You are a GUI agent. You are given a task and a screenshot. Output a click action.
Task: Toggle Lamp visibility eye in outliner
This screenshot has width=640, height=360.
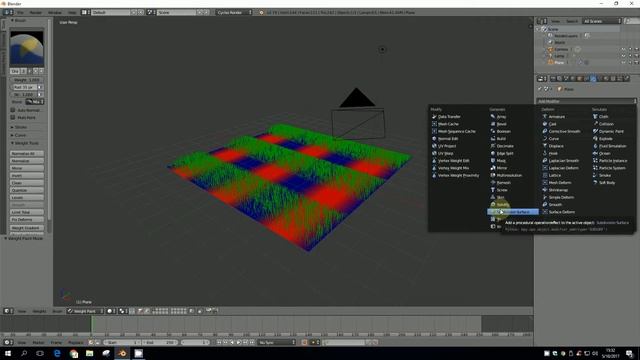[x=623, y=56]
